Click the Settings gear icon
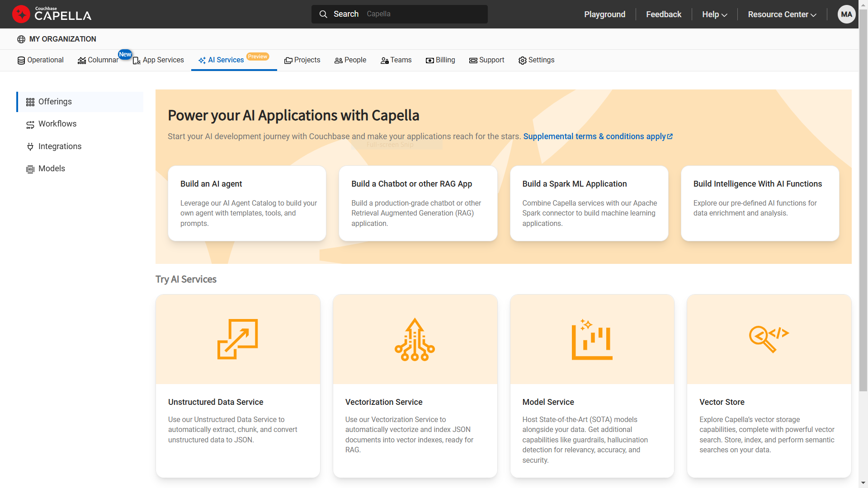Image resolution: width=868 pixels, height=488 pixels. pos(523,61)
